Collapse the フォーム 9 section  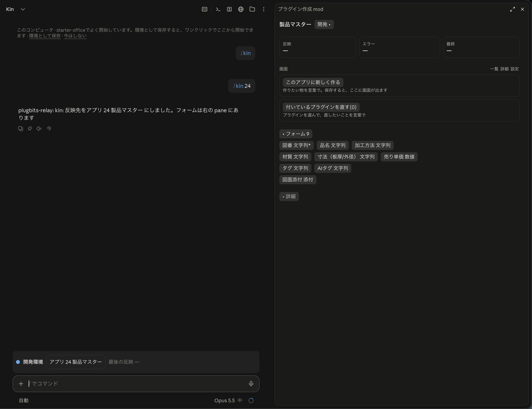point(296,134)
